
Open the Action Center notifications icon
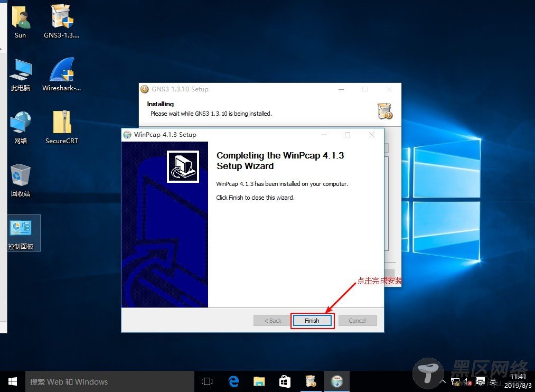[481, 381]
